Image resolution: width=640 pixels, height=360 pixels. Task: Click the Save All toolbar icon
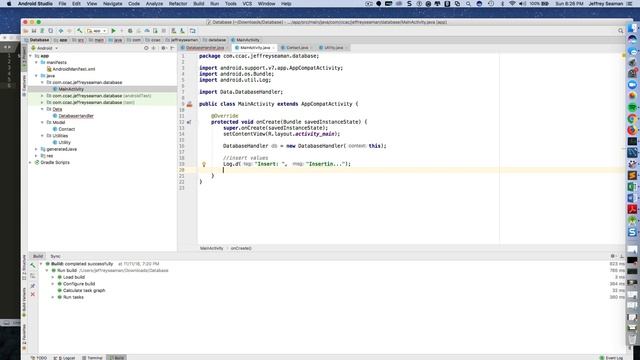pyautogui.click(x=34, y=31)
